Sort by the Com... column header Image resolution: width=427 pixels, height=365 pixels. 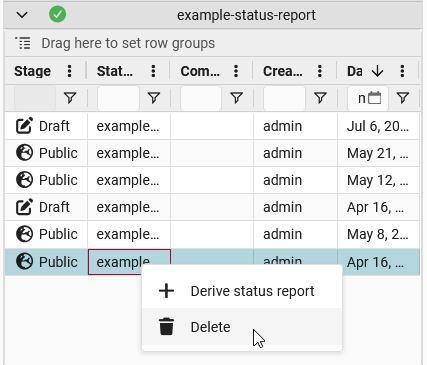pos(200,71)
